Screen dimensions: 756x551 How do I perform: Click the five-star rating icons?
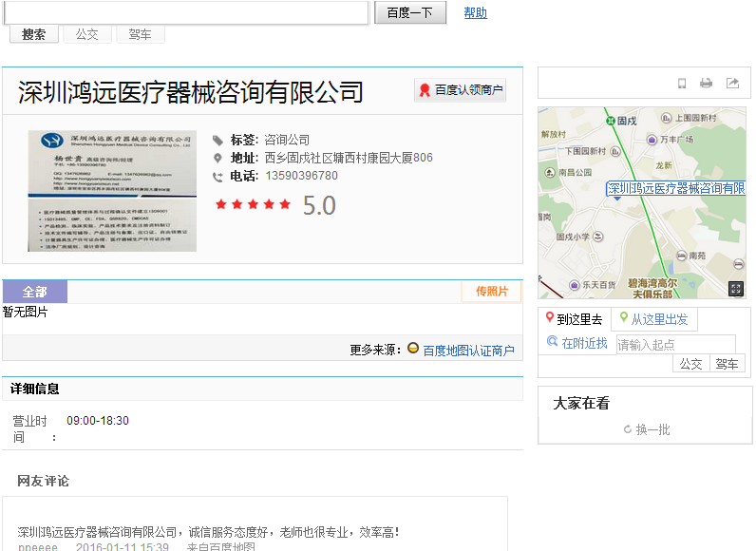click(x=254, y=204)
